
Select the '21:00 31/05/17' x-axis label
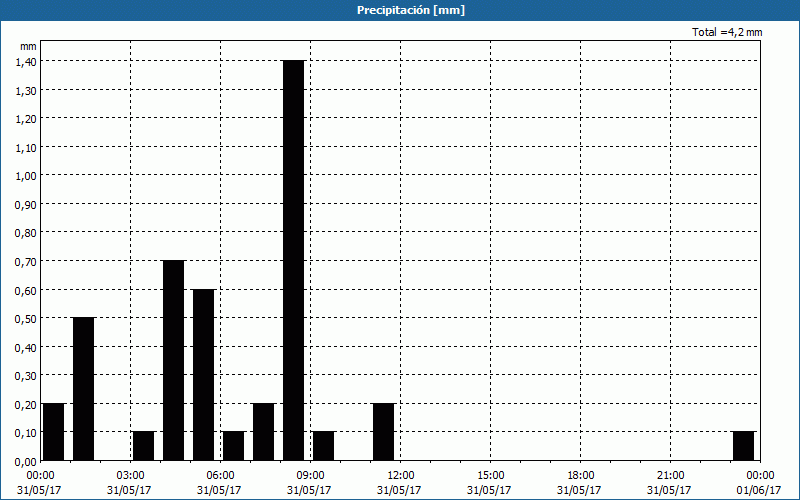670,483
